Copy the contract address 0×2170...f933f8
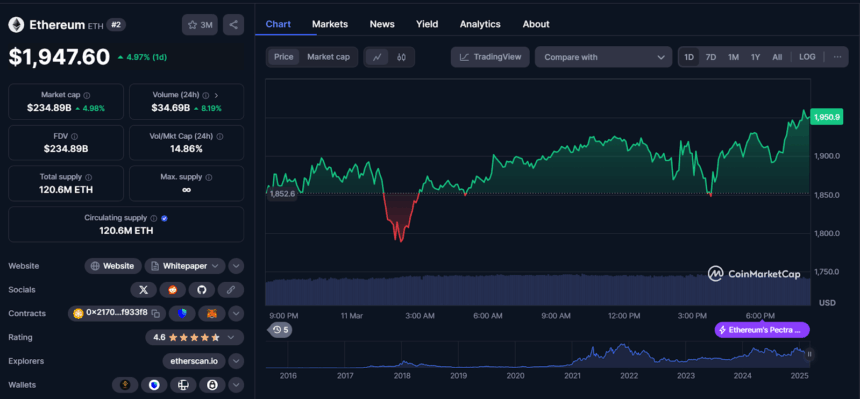 [156, 313]
